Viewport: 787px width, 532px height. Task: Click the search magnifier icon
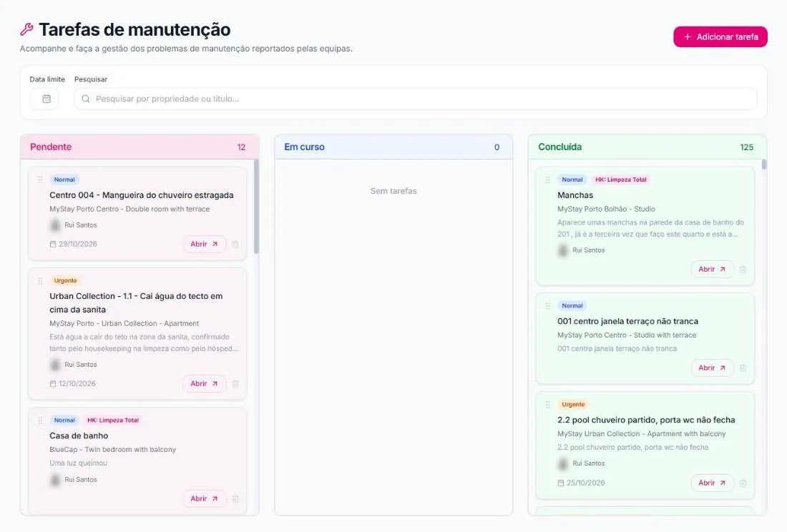point(86,99)
